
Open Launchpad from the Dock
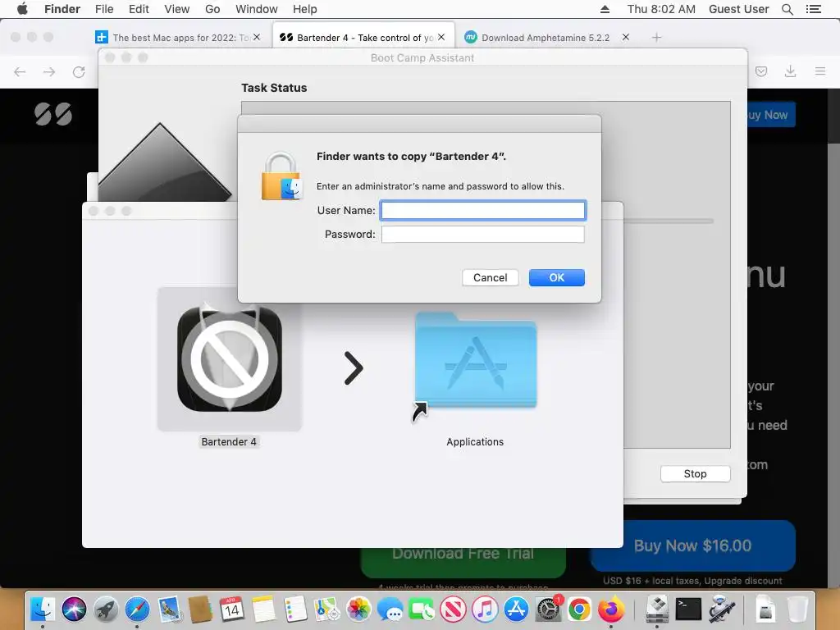pyautogui.click(x=106, y=609)
